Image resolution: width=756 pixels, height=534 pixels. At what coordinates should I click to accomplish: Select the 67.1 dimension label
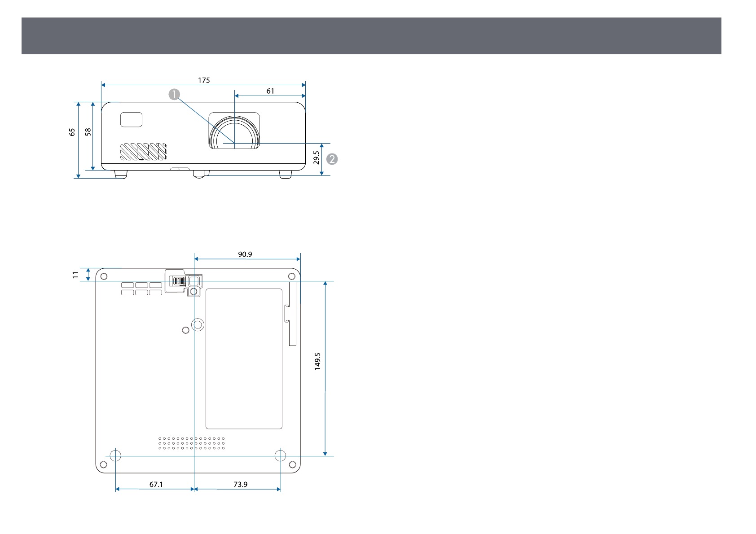(156, 484)
